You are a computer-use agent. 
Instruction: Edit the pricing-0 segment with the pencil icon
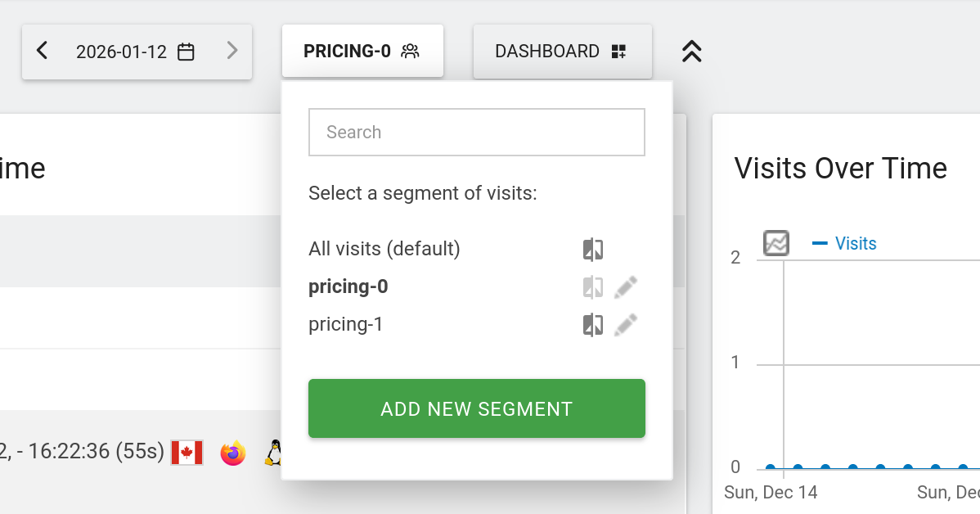[626, 286]
